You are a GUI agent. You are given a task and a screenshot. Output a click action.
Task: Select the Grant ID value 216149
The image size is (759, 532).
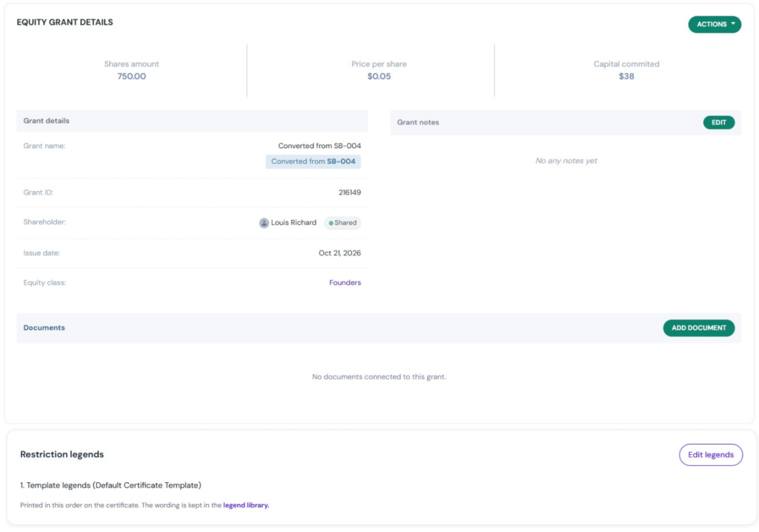click(x=350, y=193)
